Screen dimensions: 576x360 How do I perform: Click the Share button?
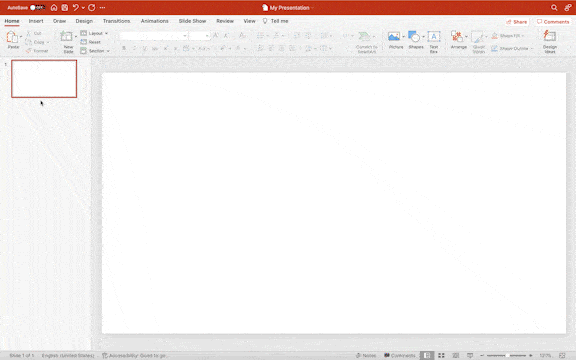[x=516, y=22]
